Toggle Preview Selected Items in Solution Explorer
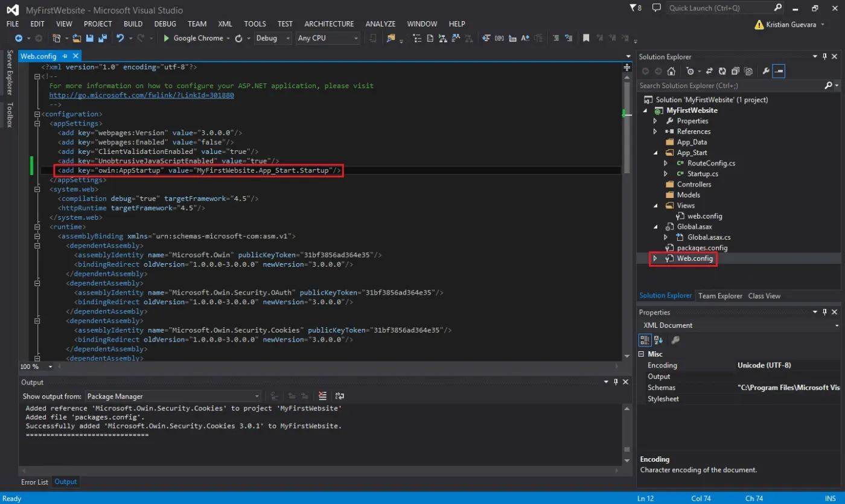The image size is (845, 504). pos(779,71)
